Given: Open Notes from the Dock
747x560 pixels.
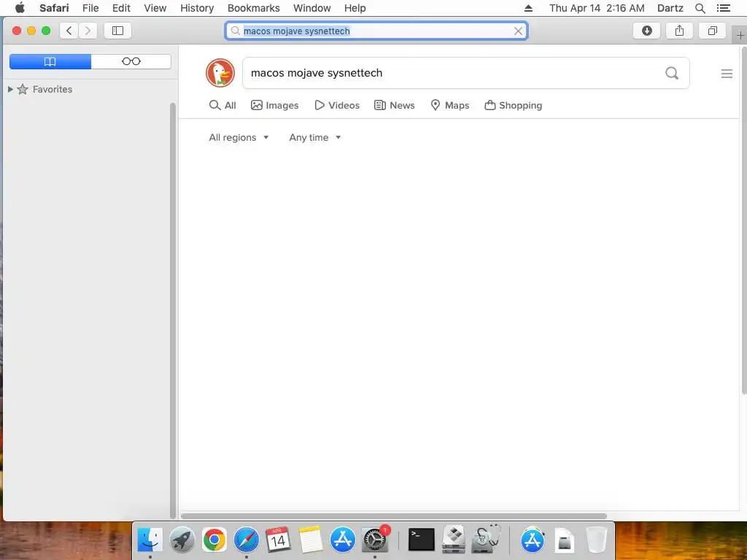Looking at the screenshot, I should point(311,540).
